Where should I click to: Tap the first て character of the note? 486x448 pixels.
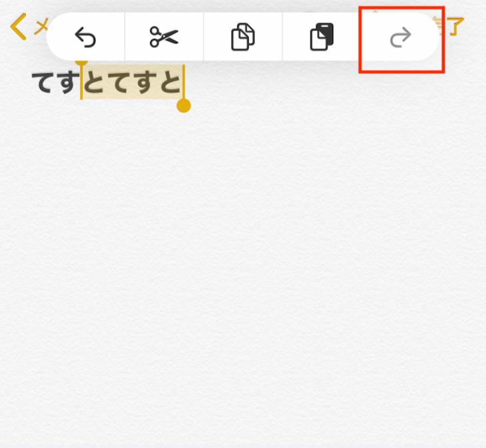coord(42,83)
